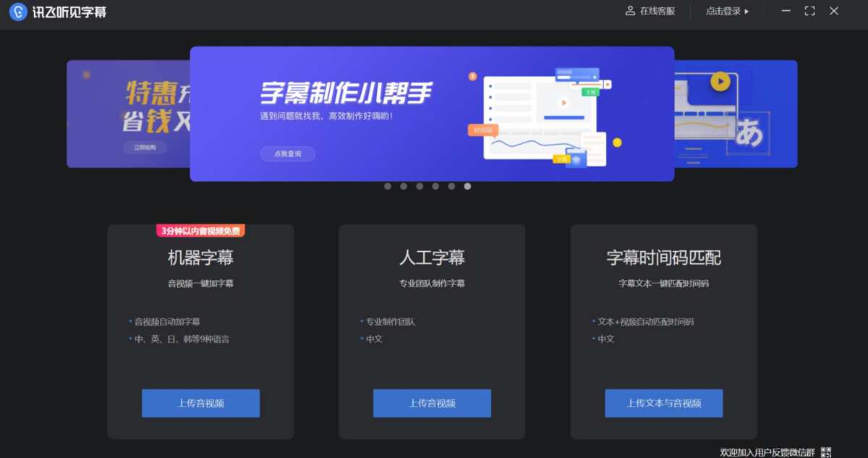Open 在线客服 online support
This screenshot has height=458, width=868.
pos(650,12)
